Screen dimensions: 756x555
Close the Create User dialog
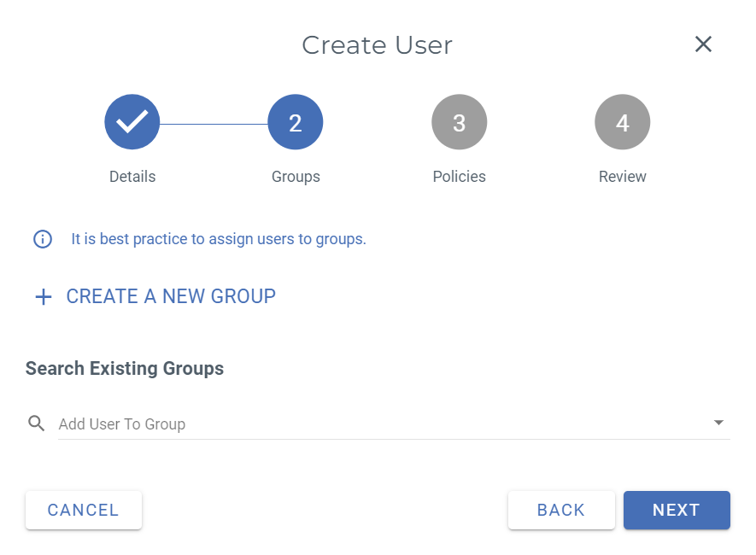pyautogui.click(x=703, y=44)
